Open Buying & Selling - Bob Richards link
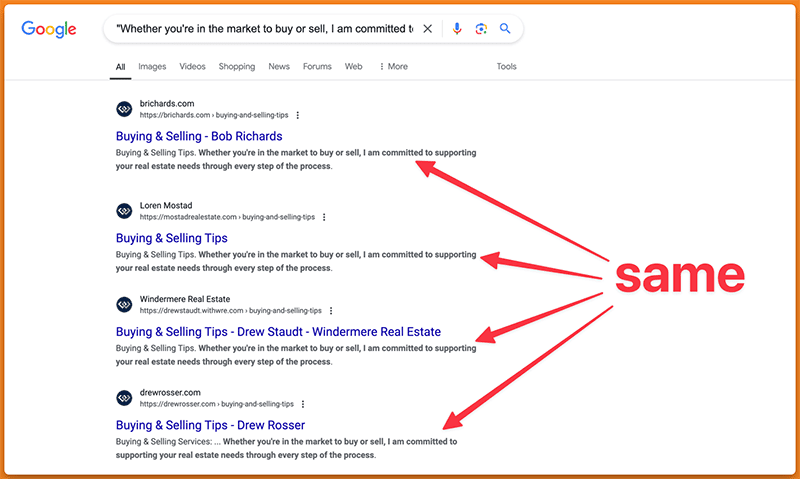The width and height of the screenshot is (800, 479). [x=199, y=136]
